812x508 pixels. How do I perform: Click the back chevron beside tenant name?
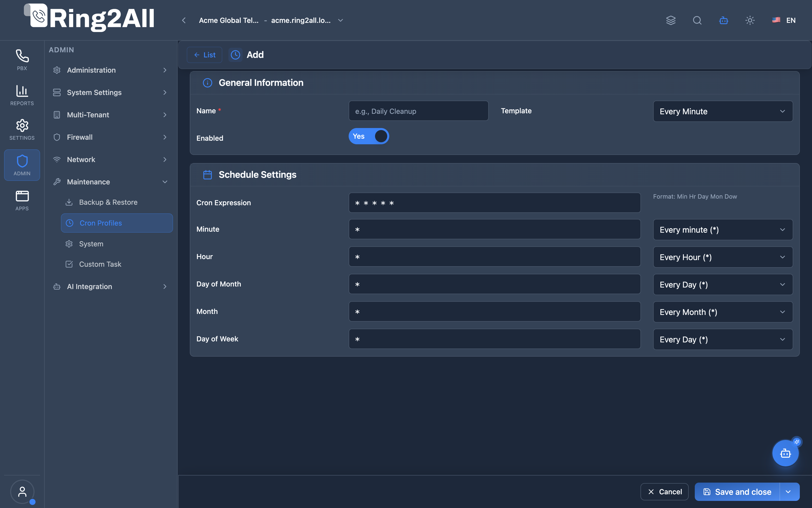pos(183,20)
